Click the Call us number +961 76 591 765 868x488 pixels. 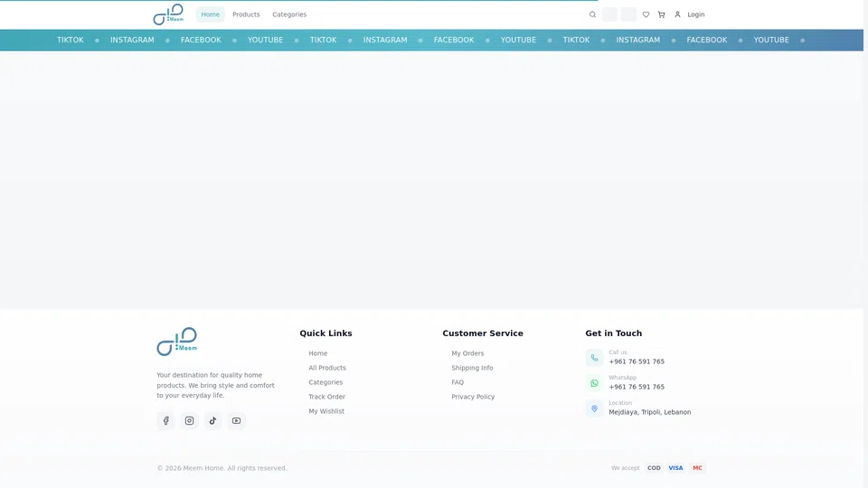click(x=637, y=361)
